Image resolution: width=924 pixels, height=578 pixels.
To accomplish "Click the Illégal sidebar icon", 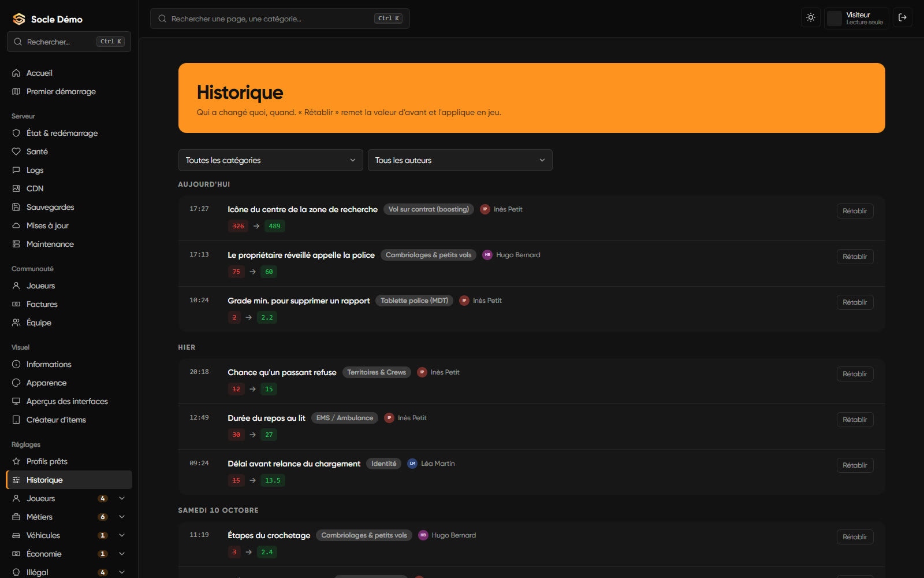I will (x=16, y=572).
